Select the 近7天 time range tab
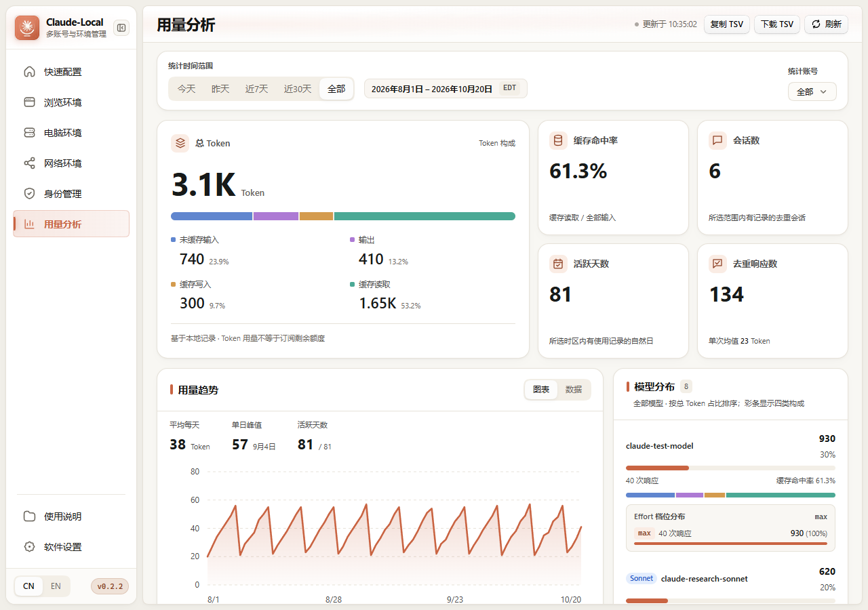 (257, 89)
